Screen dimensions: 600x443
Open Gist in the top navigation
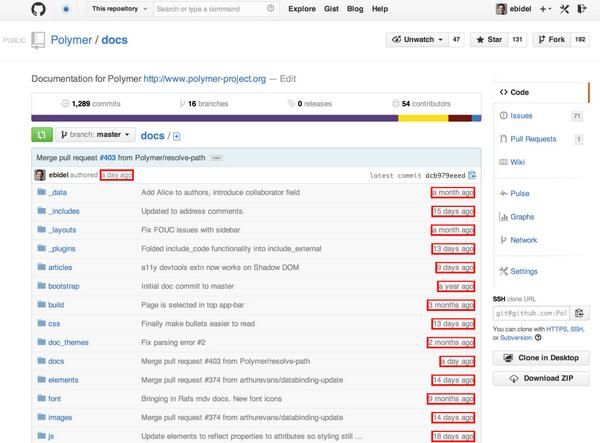(x=331, y=9)
